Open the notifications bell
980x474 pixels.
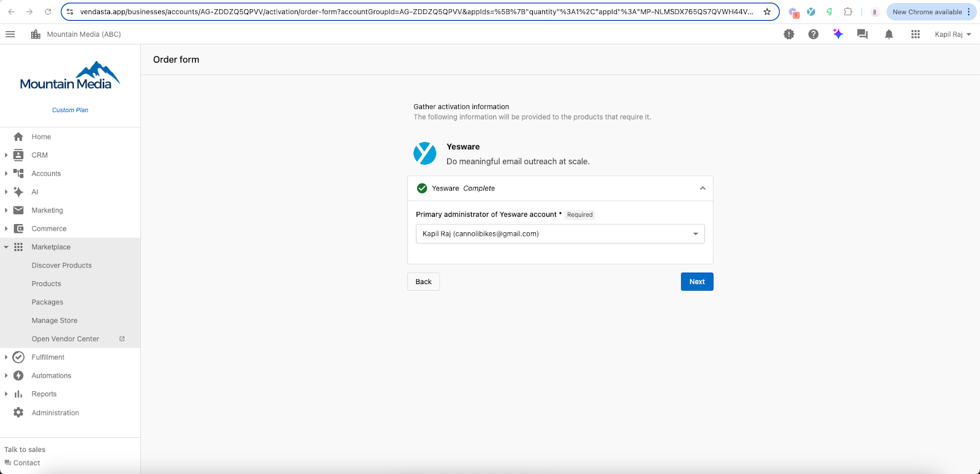tap(889, 34)
